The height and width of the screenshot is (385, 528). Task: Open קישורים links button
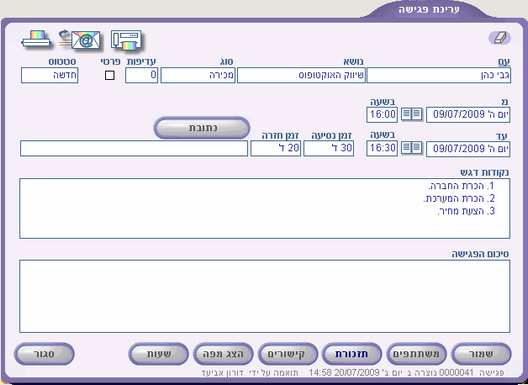pos(287,354)
